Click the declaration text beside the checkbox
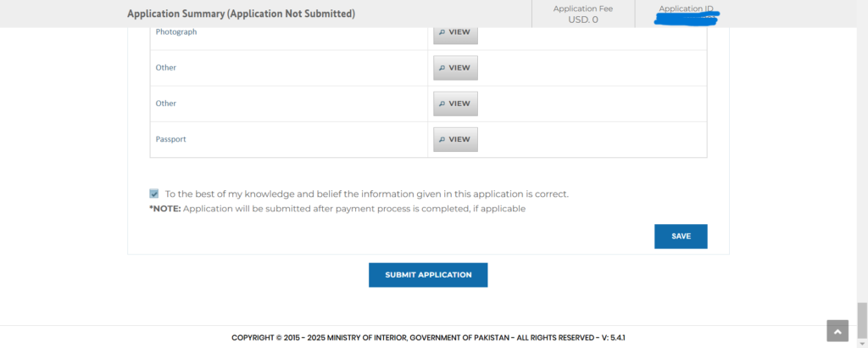The image size is (868, 348). 366,194
